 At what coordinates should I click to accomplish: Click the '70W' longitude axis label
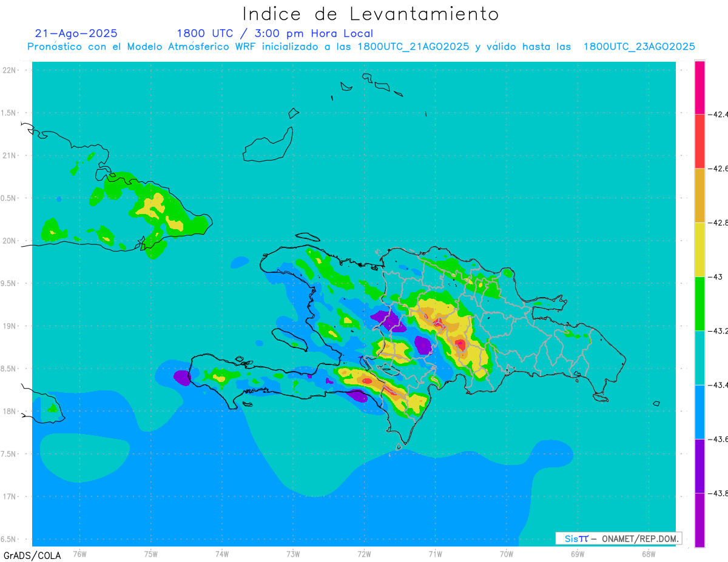(x=507, y=554)
